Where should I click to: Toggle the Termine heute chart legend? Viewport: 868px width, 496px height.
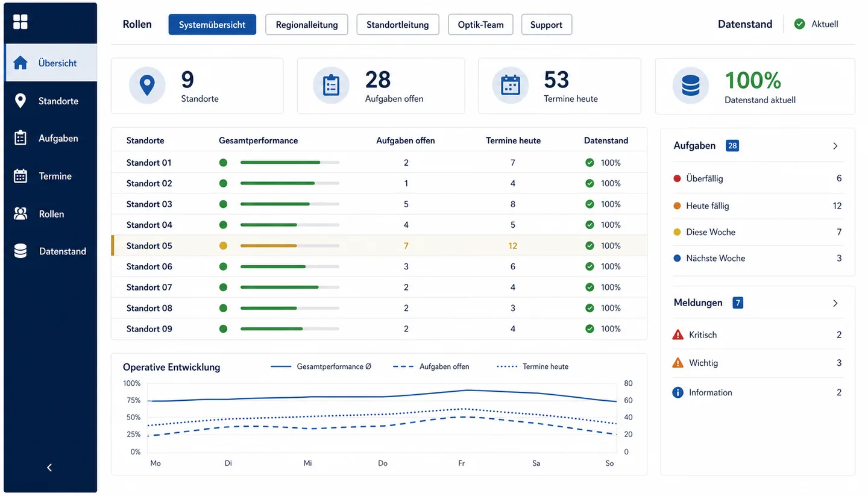pos(532,366)
